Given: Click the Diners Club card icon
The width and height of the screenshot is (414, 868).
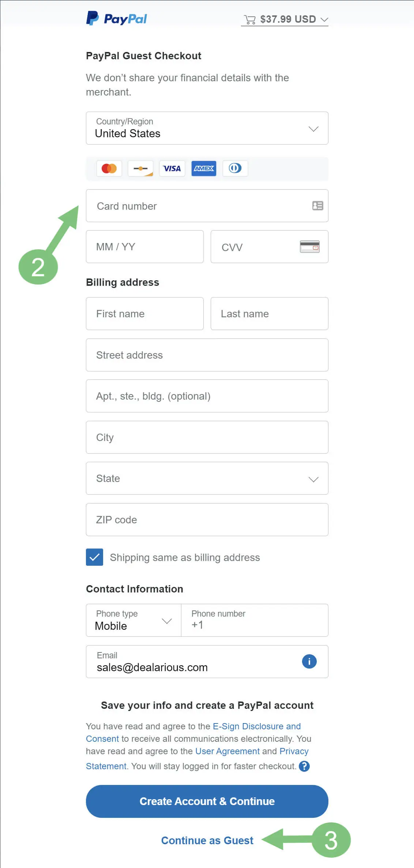Looking at the screenshot, I should coord(235,168).
